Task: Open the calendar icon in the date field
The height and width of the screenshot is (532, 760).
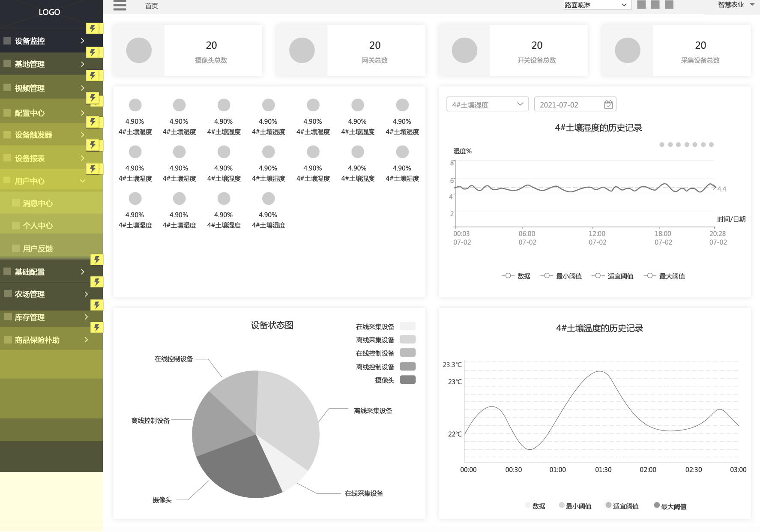Action: (x=608, y=105)
